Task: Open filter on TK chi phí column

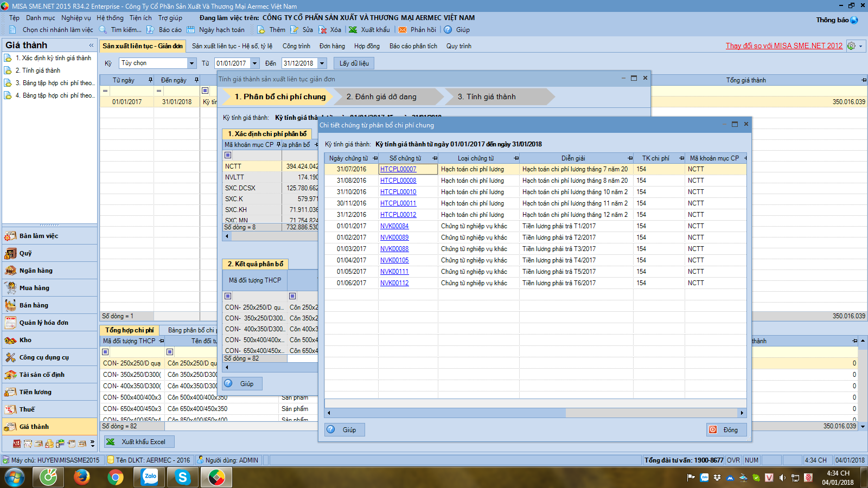Action: tap(681, 158)
